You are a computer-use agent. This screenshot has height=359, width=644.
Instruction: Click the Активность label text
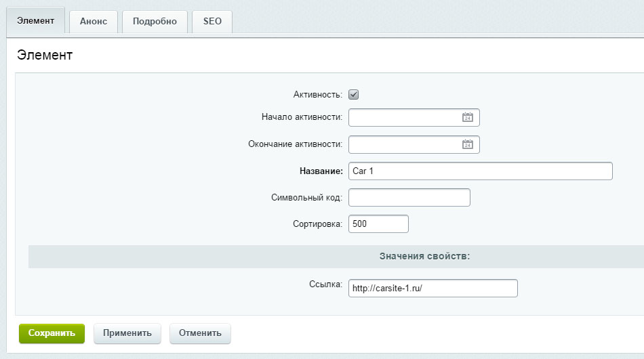pyautogui.click(x=317, y=95)
